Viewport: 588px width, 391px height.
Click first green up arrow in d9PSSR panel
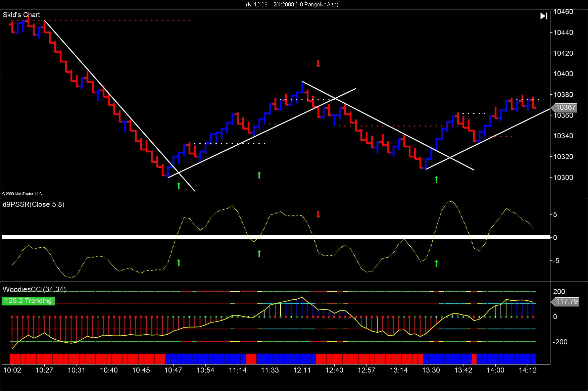click(179, 262)
